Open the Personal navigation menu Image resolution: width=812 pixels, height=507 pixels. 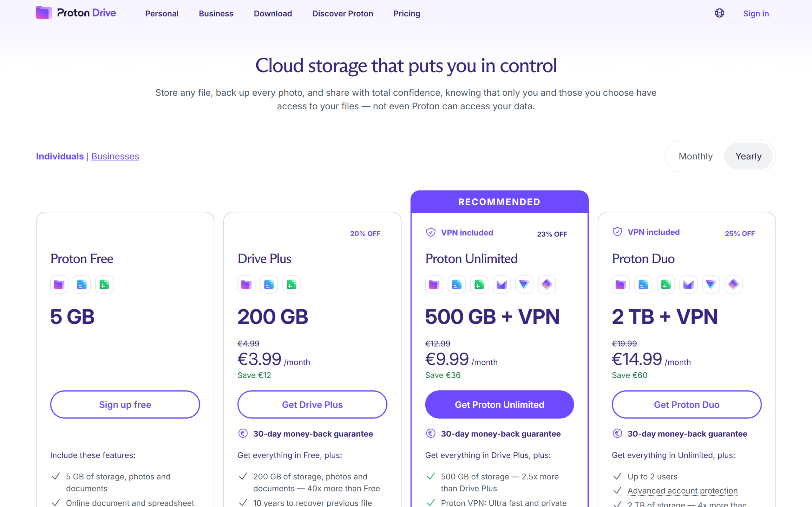[x=162, y=13]
